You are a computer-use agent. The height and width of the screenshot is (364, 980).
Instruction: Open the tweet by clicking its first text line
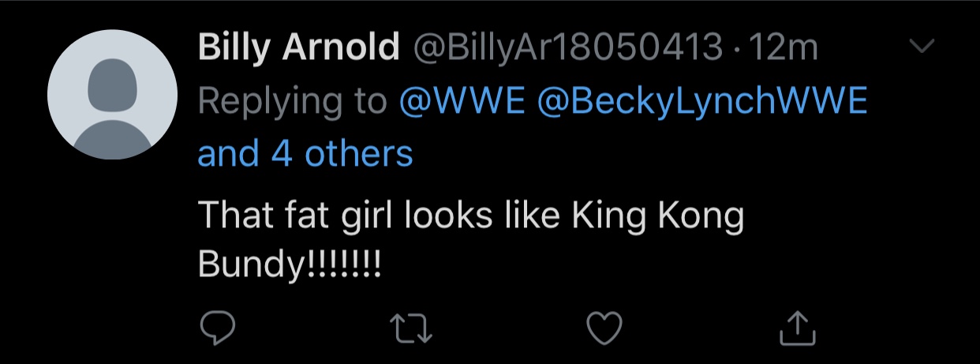point(471,216)
